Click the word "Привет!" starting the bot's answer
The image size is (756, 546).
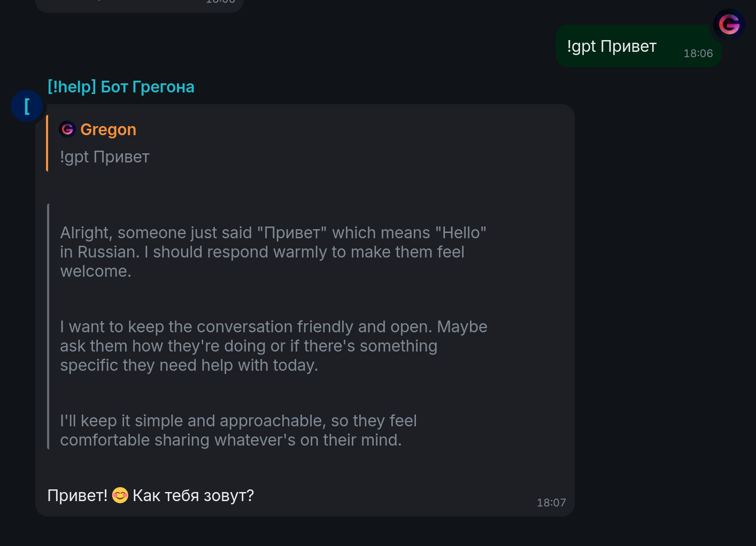point(78,496)
